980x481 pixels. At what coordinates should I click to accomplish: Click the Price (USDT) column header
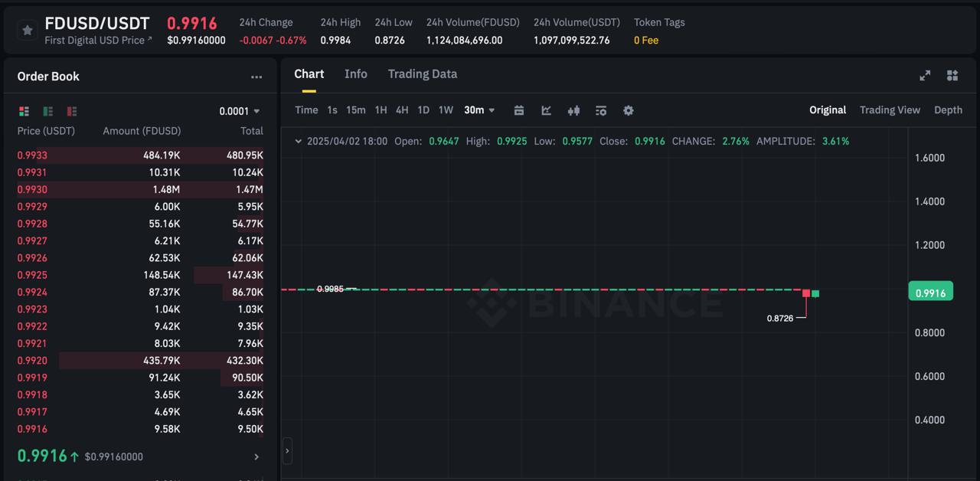pos(46,131)
